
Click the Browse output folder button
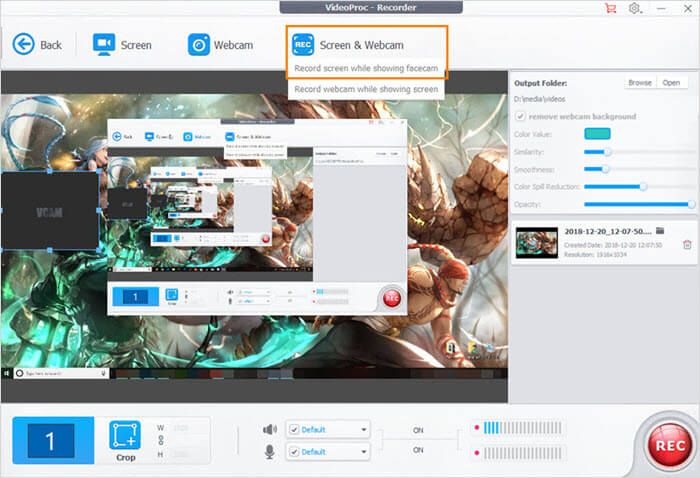tap(639, 83)
